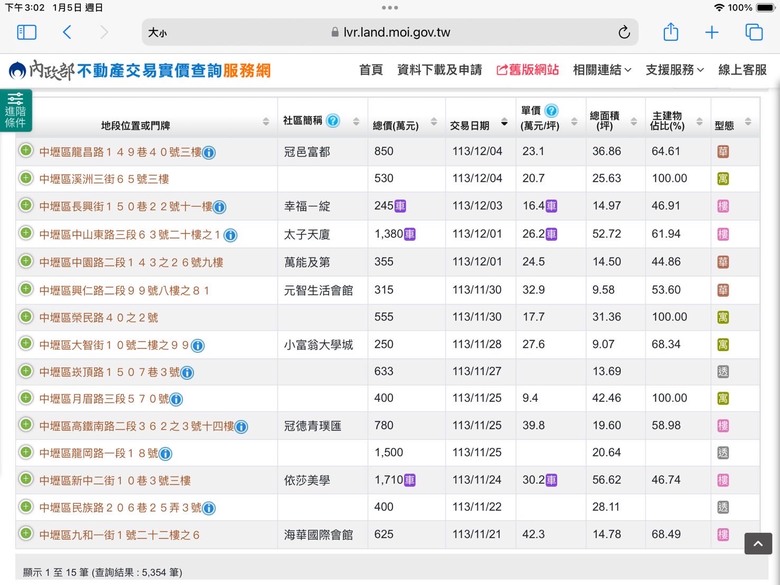Open 舊版網站 old site link

tap(527, 70)
